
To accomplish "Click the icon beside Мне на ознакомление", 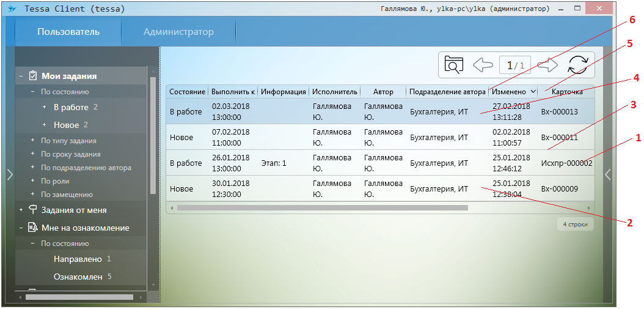I will 33,228.
